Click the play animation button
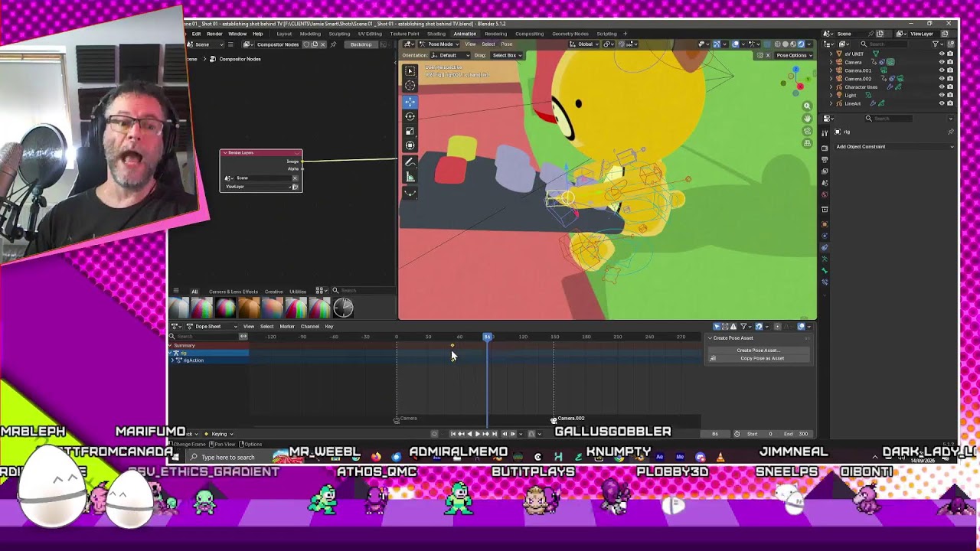This screenshot has width=980, height=551. pos(478,434)
